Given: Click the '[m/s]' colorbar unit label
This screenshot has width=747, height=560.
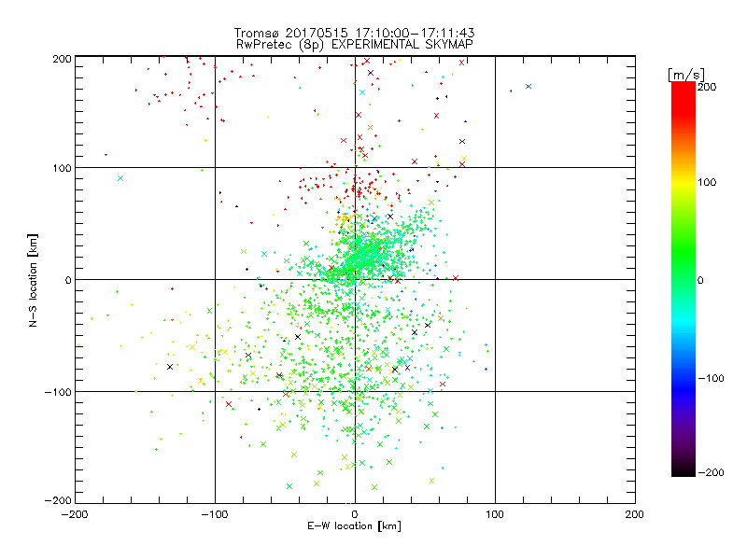Looking at the screenshot, I should pyautogui.click(x=686, y=75).
